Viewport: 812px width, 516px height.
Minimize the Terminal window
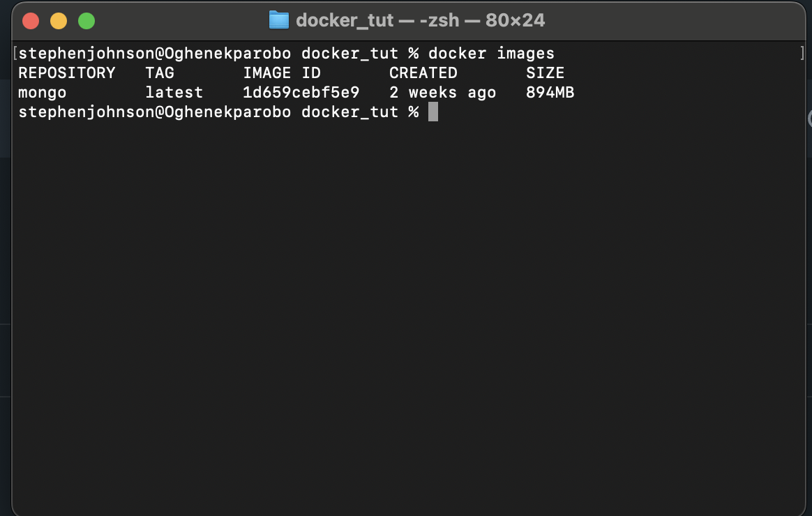[x=59, y=20]
